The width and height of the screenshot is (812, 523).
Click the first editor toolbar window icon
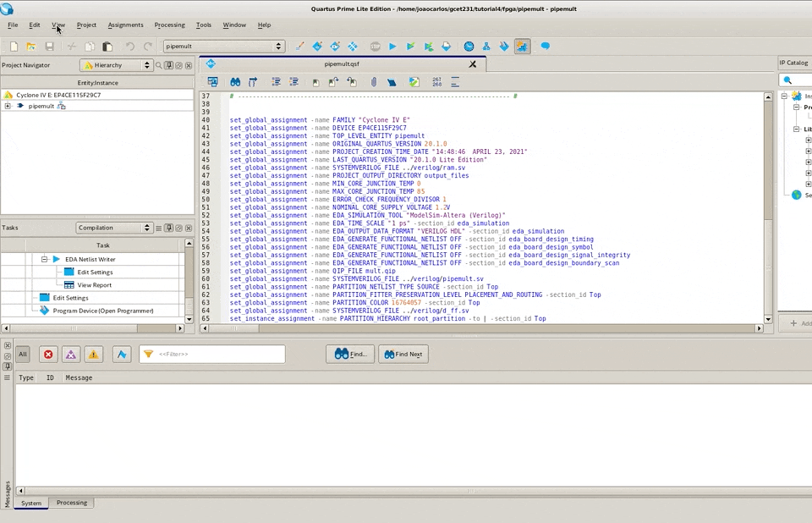212,82
